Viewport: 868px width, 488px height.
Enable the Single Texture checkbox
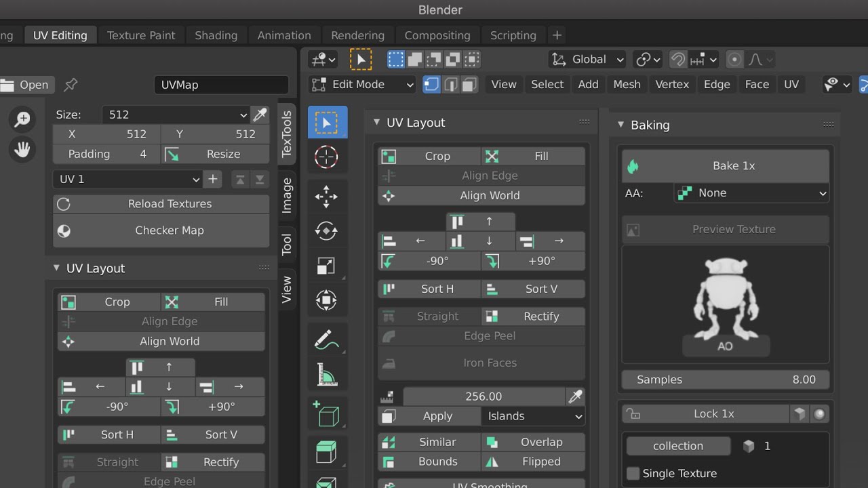pos(633,473)
